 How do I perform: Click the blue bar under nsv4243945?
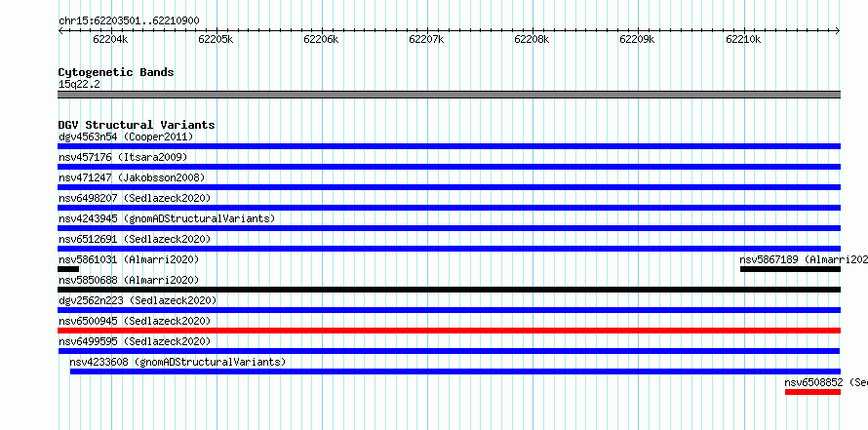tap(449, 228)
